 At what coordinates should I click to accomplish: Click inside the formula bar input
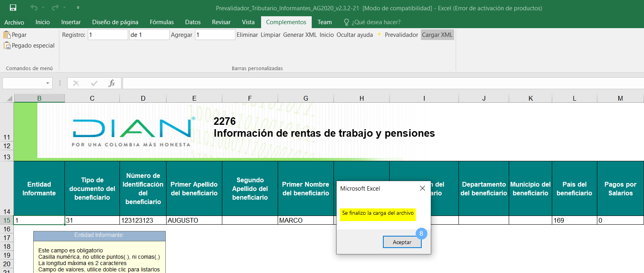tap(383, 83)
